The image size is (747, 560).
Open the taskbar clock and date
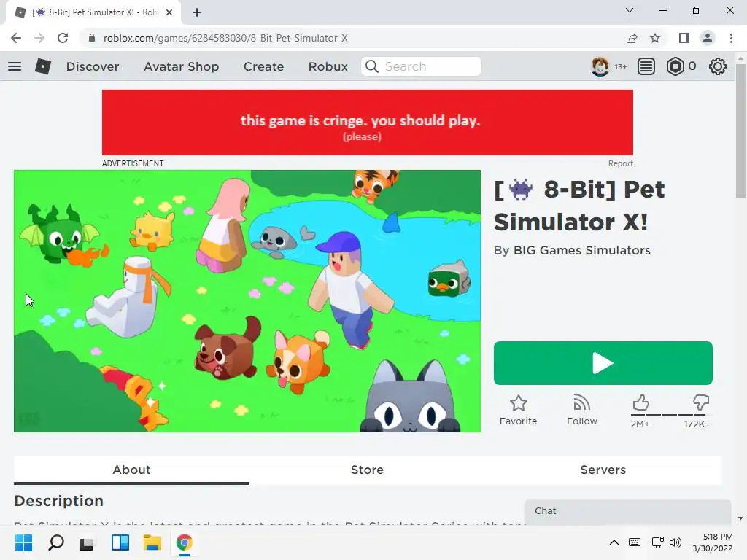713,542
